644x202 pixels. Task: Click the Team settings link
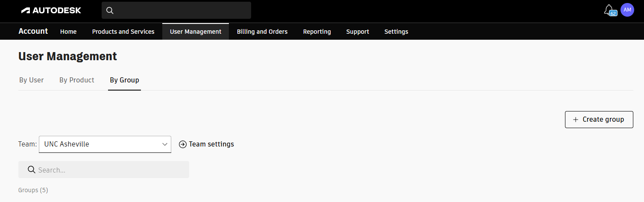(211, 144)
